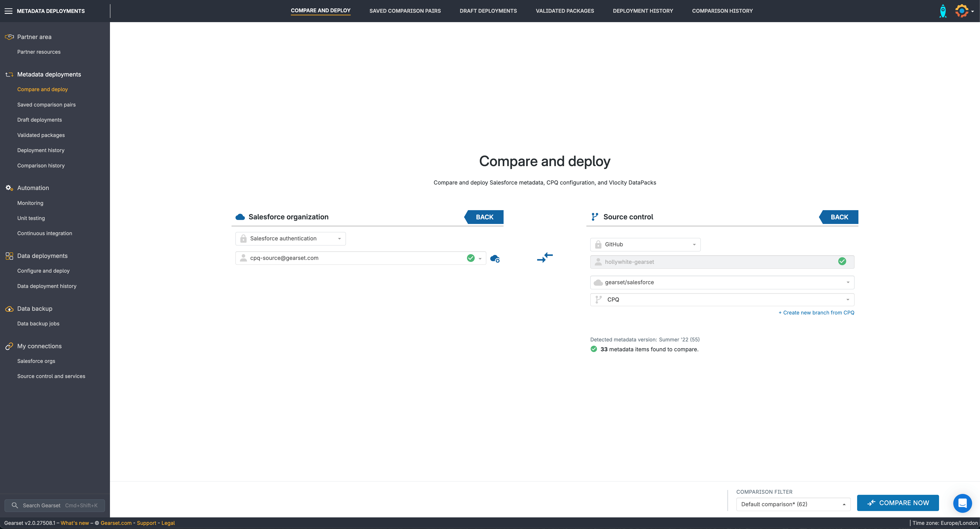Click the rocket icon in header
The image size is (980, 529).
point(943,11)
